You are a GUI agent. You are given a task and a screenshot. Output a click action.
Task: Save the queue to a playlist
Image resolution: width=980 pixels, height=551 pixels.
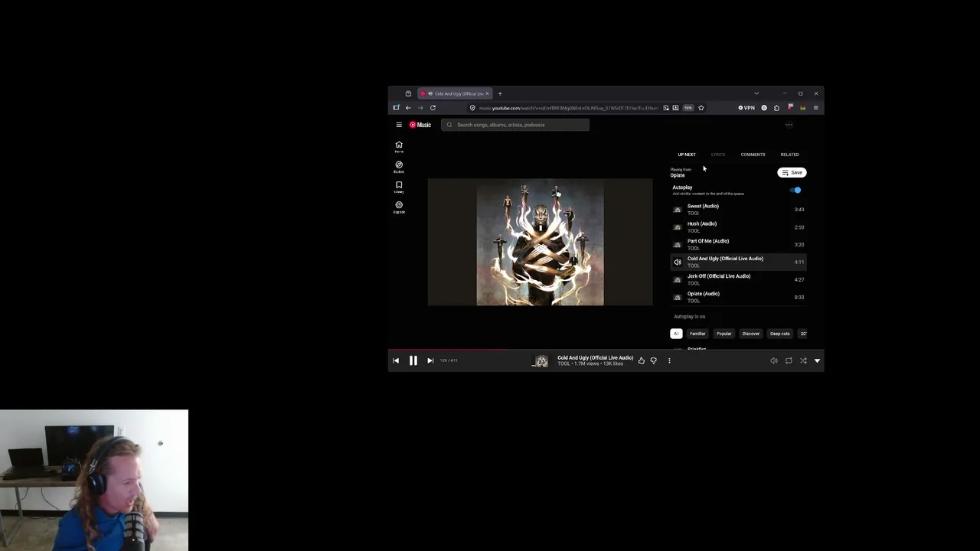[x=792, y=173]
